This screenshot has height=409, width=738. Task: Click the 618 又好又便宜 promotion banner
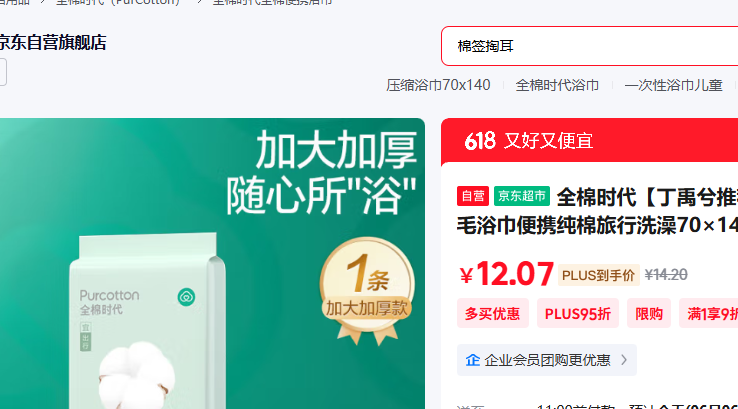tap(589, 141)
